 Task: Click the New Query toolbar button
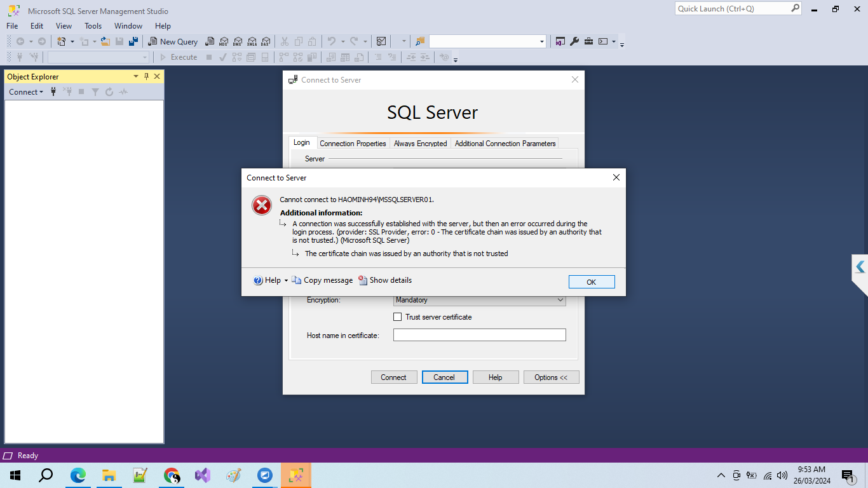click(x=173, y=41)
